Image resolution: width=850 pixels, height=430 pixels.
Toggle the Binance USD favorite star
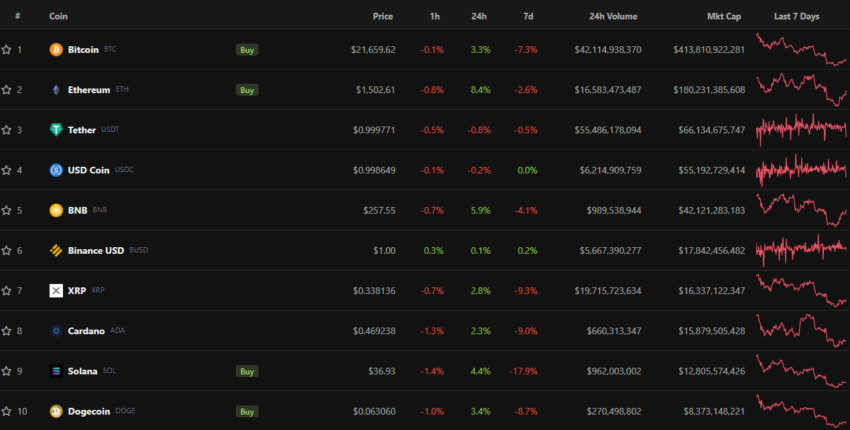pos(7,250)
